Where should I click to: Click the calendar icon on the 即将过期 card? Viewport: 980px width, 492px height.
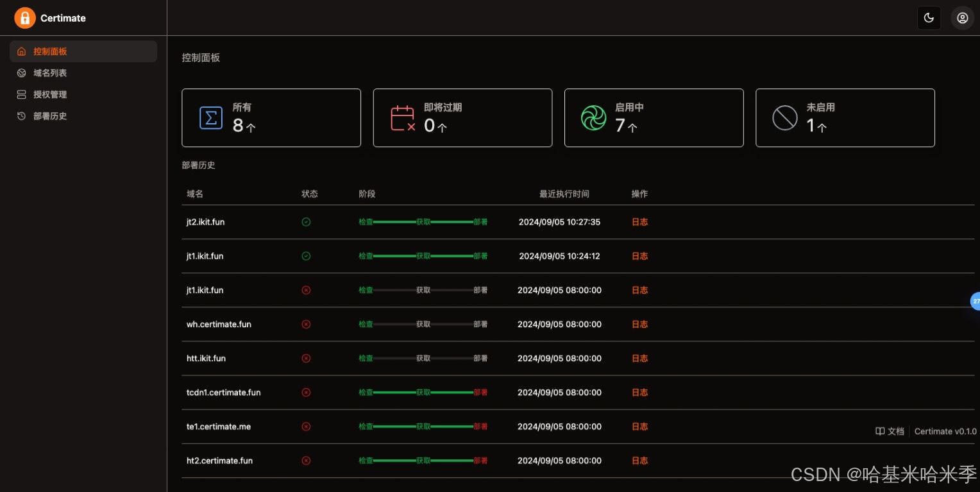(x=402, y=117)
